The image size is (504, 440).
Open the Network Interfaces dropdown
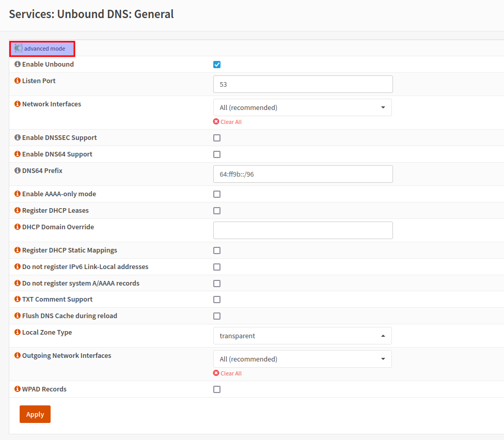[x=302, y=107]
